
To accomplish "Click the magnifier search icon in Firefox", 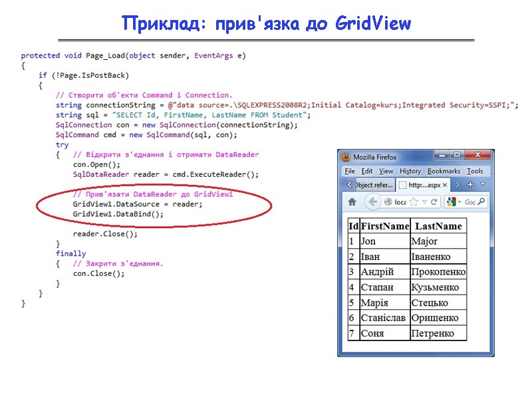I will [x=481, y=202].
